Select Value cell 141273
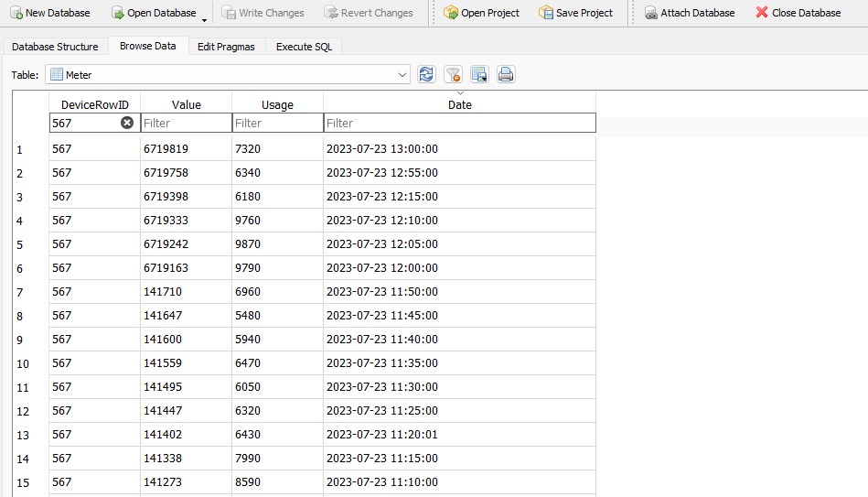868x497 pixels. 186,482
